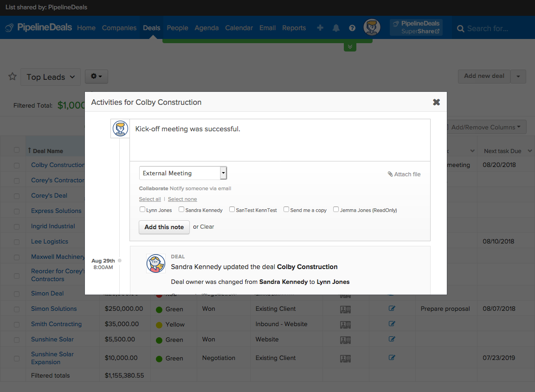
Task: Open the Next task Due column chevron
Action: 530,151
